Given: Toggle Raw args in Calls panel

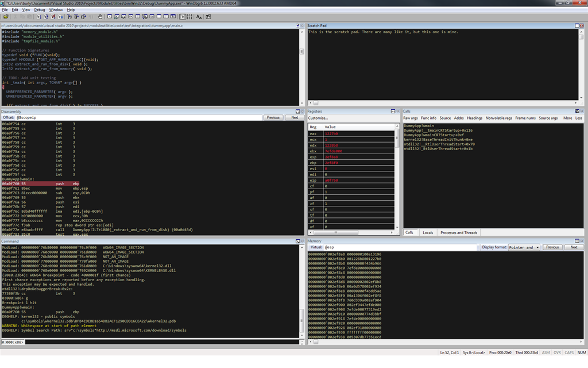Looking at the screenshot, I should click(410, 118).
